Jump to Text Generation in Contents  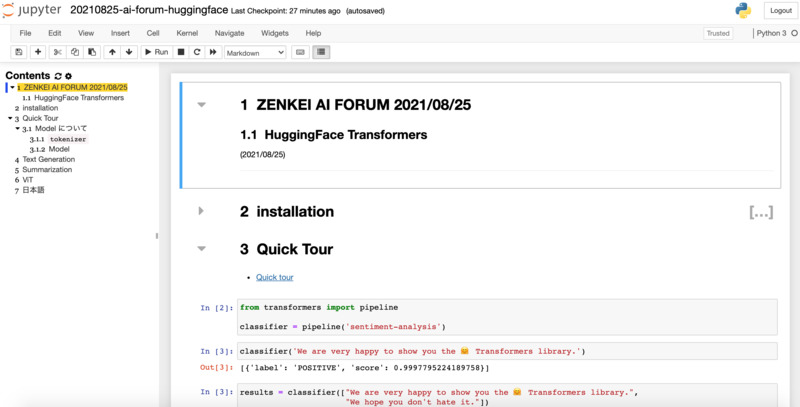tap(48, 159)
